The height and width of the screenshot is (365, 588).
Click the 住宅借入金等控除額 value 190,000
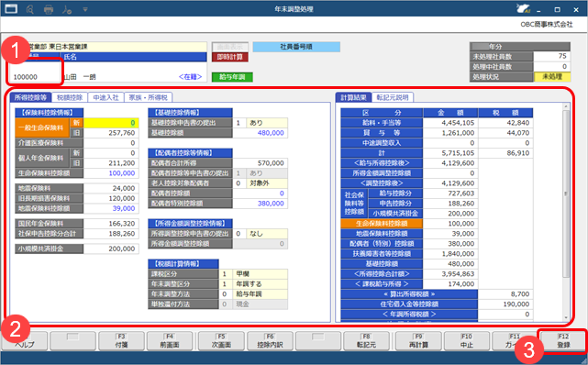pyautogui.click(x=505, y=304)
